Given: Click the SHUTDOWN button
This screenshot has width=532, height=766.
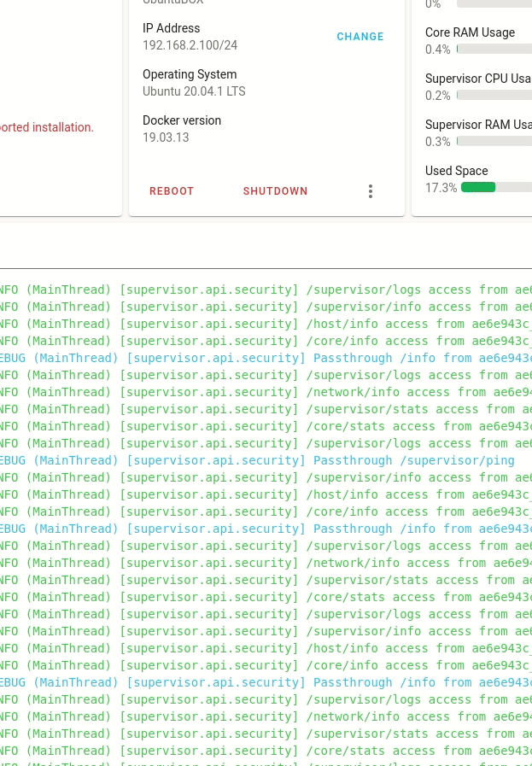Looking at the screenshot, I should point(275,191).
